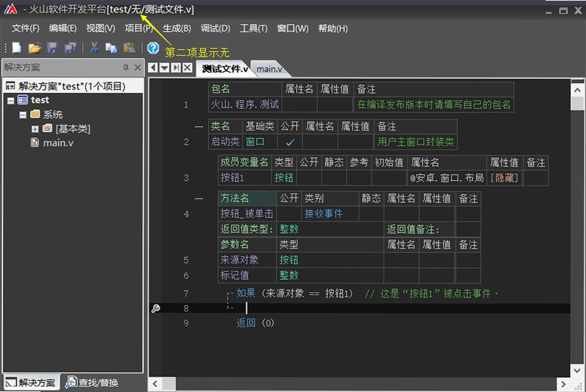
Task: Close the current document tab
Action: point(188,67)
